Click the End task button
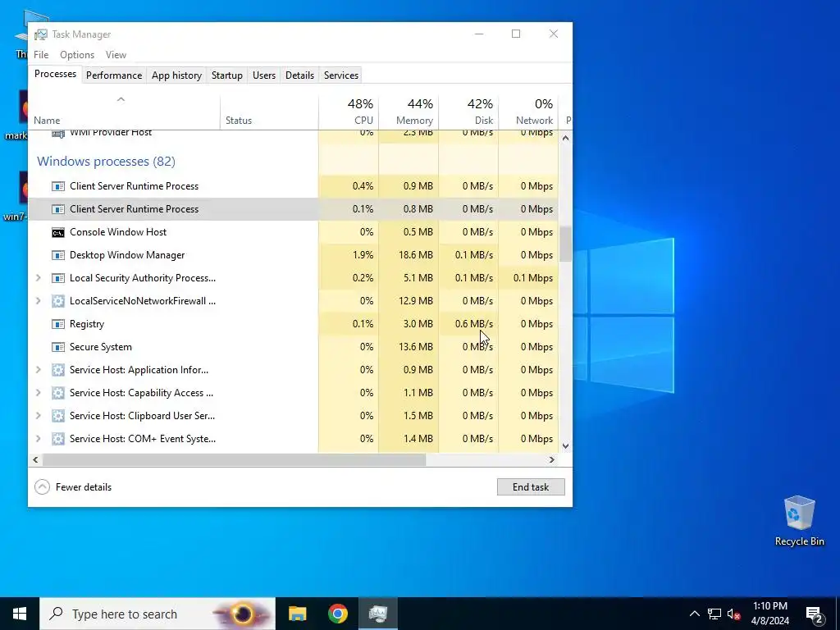 tap(531, 487)
